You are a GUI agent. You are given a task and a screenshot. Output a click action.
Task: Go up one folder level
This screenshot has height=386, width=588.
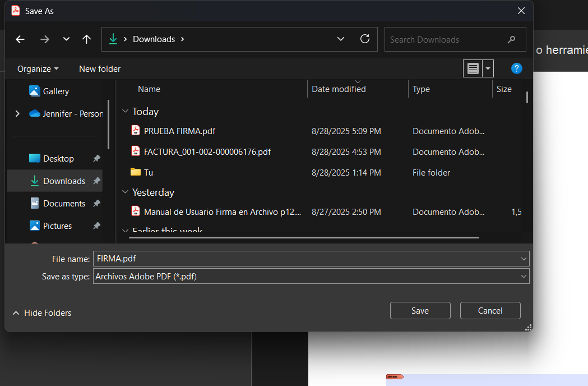pos(87,39)
